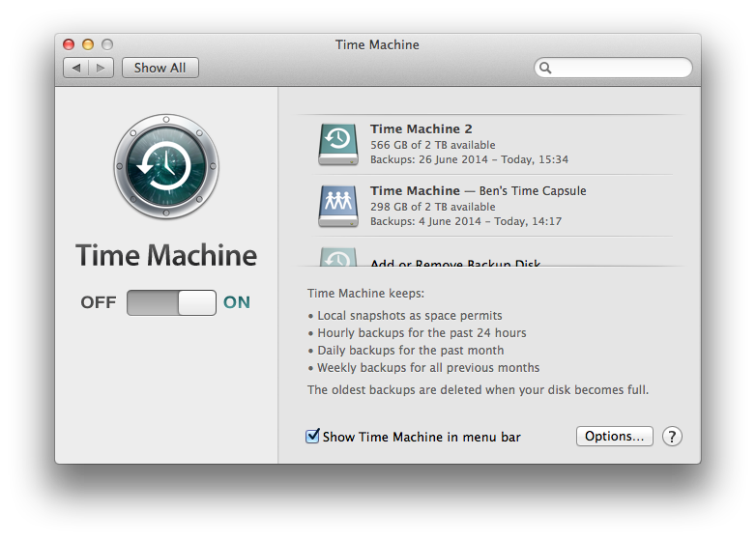Click the Show All button
Image resolution: width=756 pixels, height=540 pixels.
[160, 68]
